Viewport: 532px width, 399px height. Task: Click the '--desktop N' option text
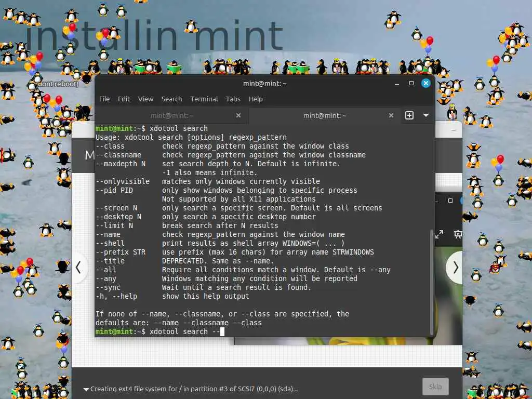pyautogui.click(x=118, y=217)
